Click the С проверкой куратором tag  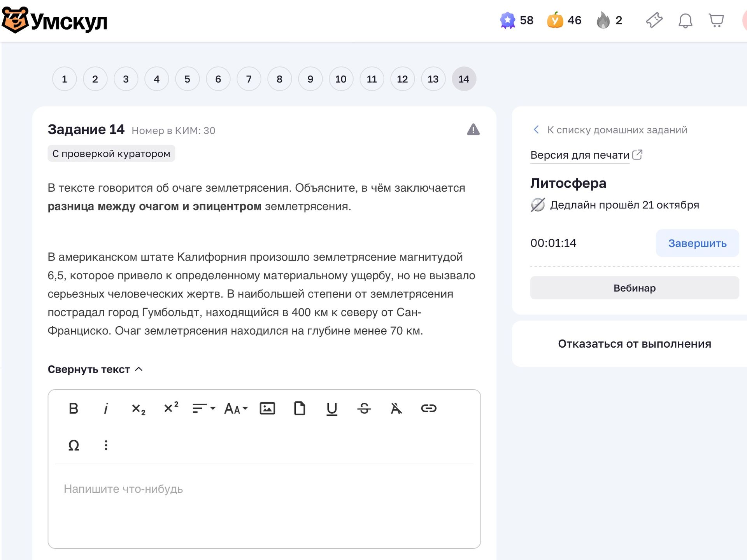(x=111, y=154)
